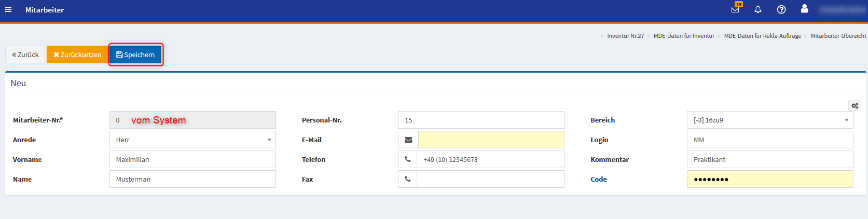
Task: Open the MDE-Daten für Inventur breadcrumb
Action: pos(684,36)
